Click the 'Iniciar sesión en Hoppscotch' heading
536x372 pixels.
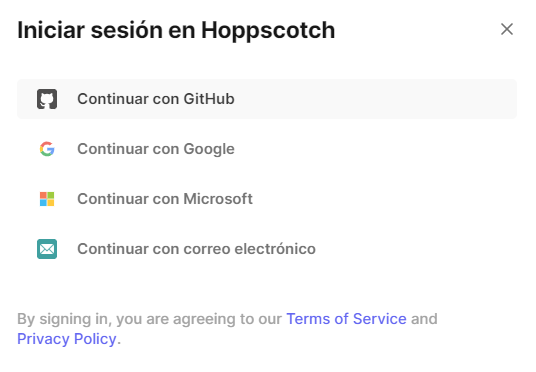coord(176,30)
